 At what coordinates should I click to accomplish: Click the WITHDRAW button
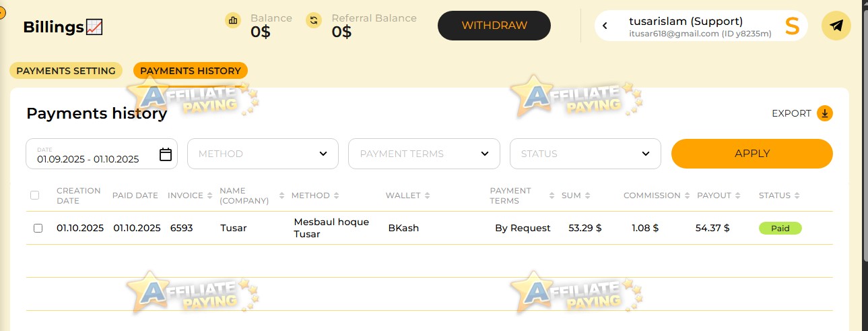click(494, 26)
